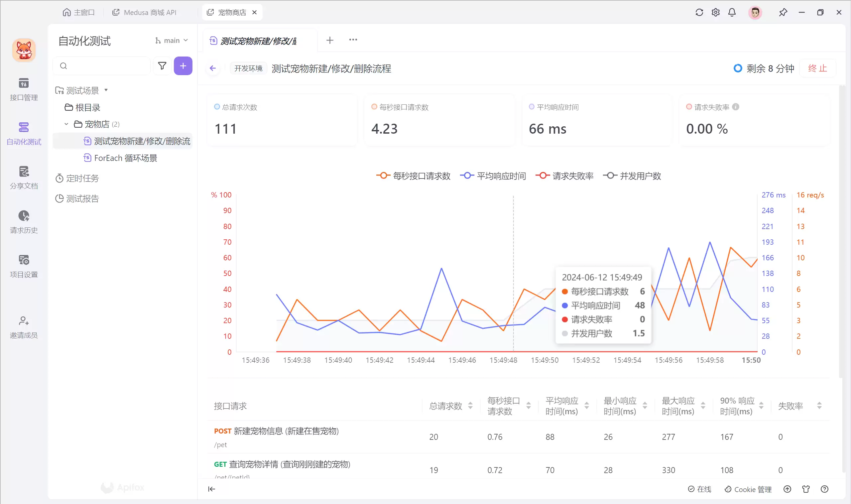Open notifications bell icon
The image size is (851, 504).
[x=732, y=13]
